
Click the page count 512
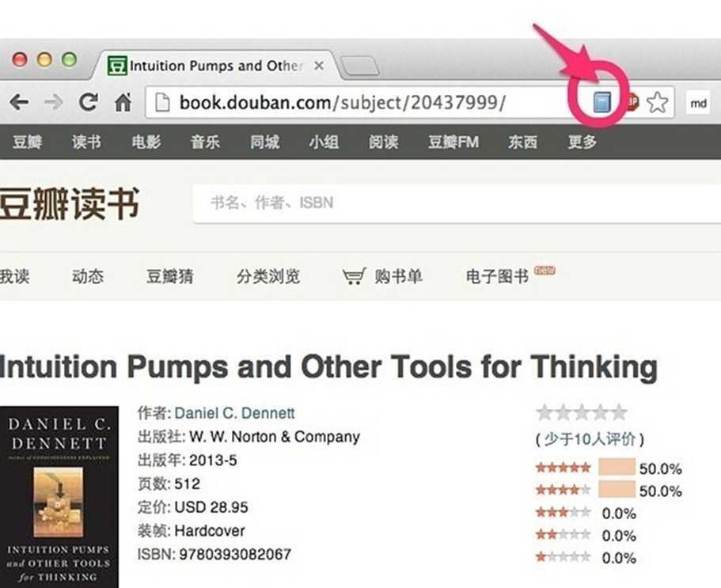click(188, 484)
